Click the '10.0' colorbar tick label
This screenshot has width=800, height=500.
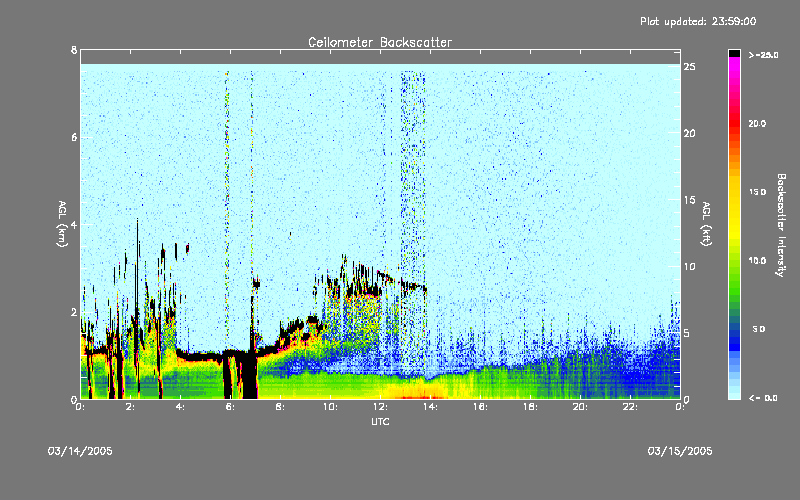(x=757, y=261)
